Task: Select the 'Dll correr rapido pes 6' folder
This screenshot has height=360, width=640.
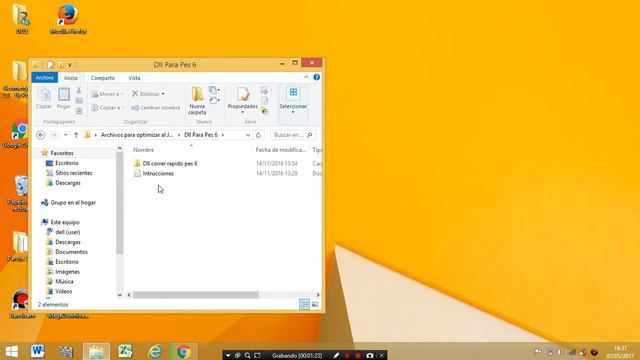Action: click(170, 163)
